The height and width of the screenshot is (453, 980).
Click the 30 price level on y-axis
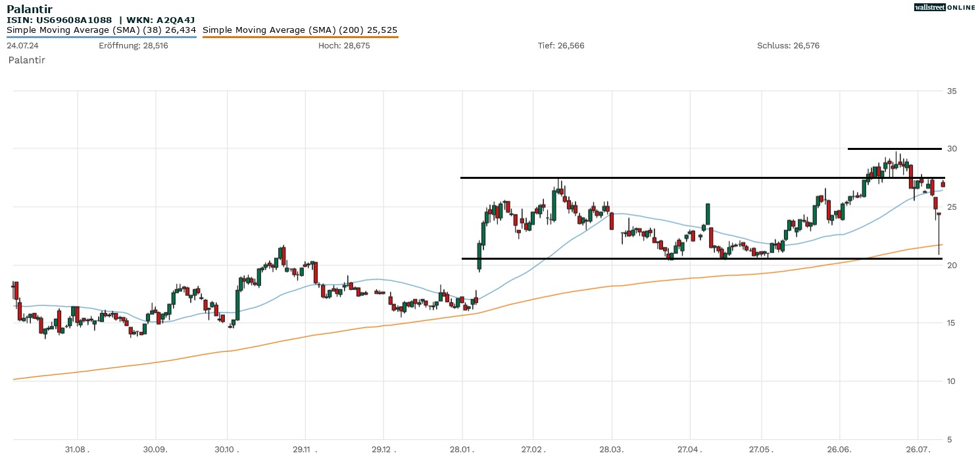952,149
